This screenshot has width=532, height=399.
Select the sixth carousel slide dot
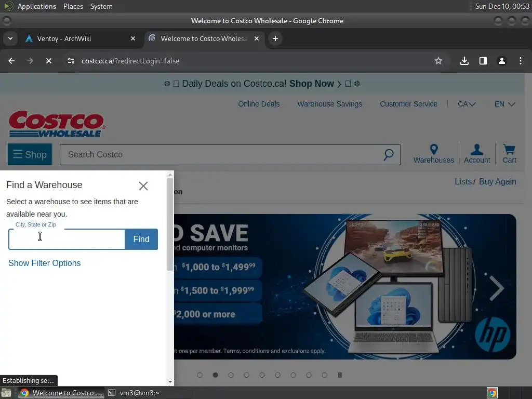pyautogui.click(x=277, y=375)
